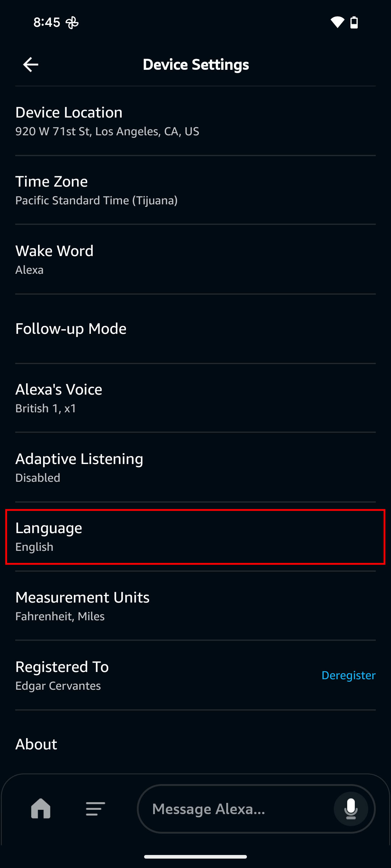Tap the bottom home gesture bar

click(x=195, y=856)
